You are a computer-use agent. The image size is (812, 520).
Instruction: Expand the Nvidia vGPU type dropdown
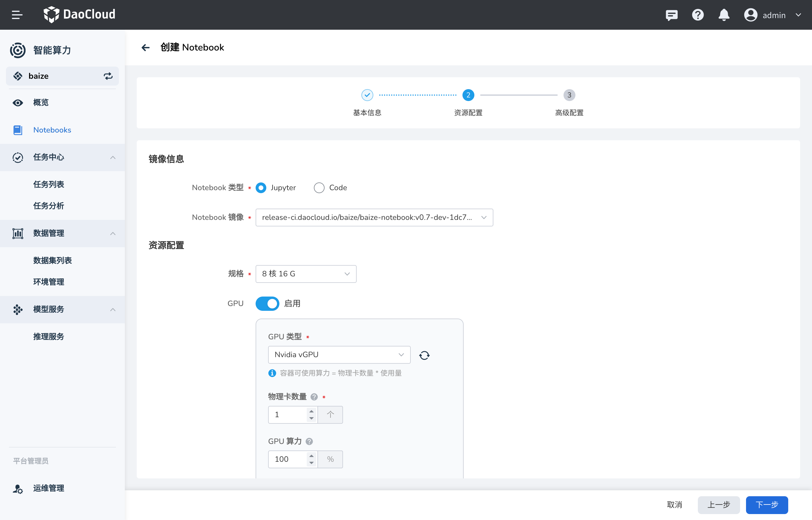(x=339, y=354)
